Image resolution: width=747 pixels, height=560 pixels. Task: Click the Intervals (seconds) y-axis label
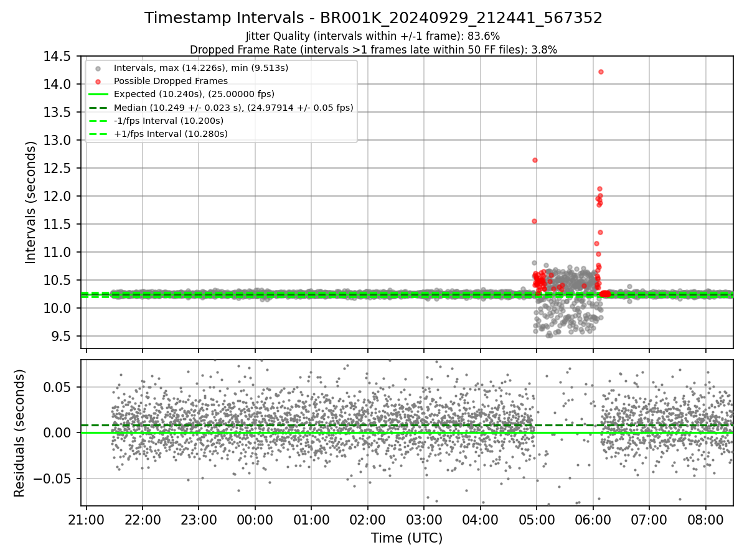[x=31, y=202]
